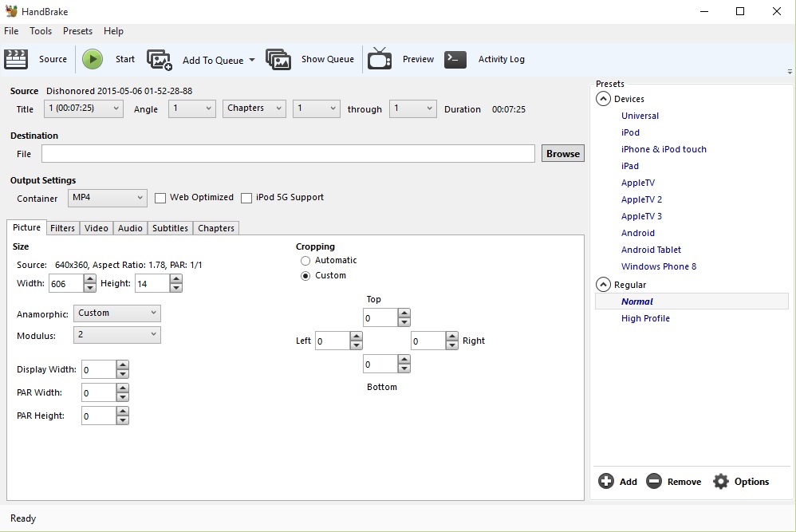The image size is (796, 532).
Task: Collapse the Devices preset group
Action: [603, 98]
